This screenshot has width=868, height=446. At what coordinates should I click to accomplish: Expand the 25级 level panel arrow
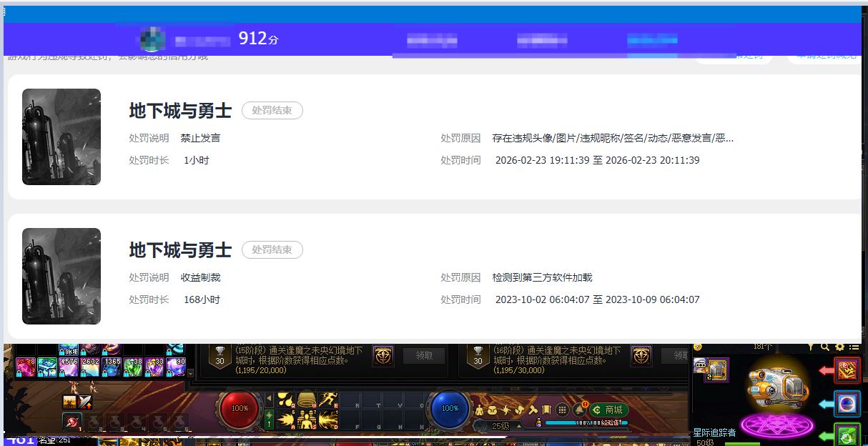519,426
